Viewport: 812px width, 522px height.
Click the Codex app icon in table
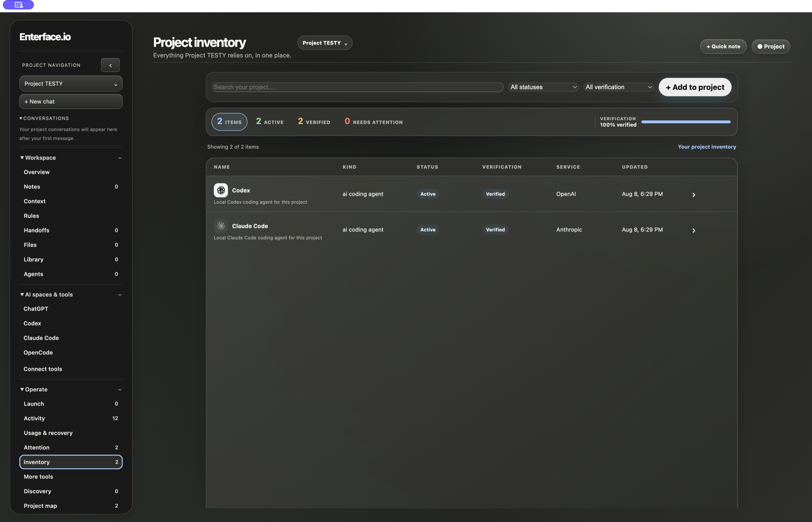pyautogui.click(x=221, y=190)
